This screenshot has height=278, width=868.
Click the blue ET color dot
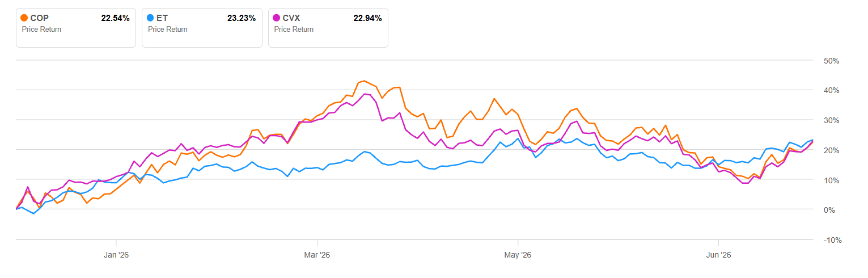point(151,18)
